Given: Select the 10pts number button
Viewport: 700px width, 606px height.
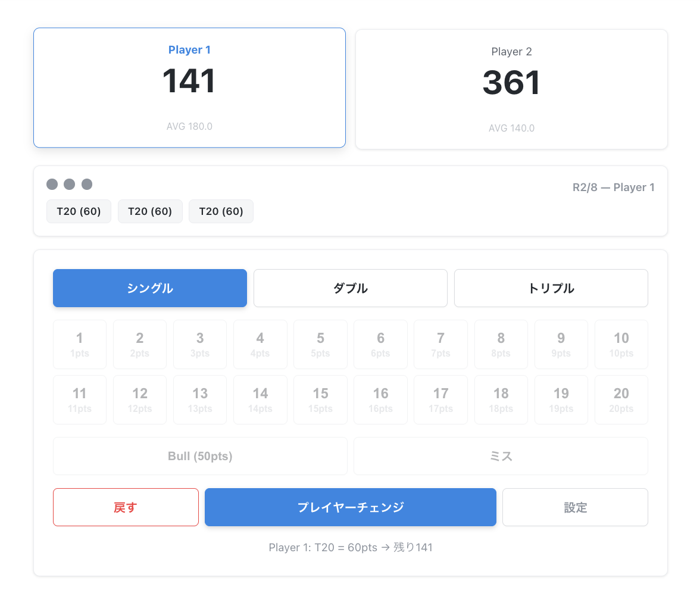Looking at the screenshot, I should pos(621,344).
